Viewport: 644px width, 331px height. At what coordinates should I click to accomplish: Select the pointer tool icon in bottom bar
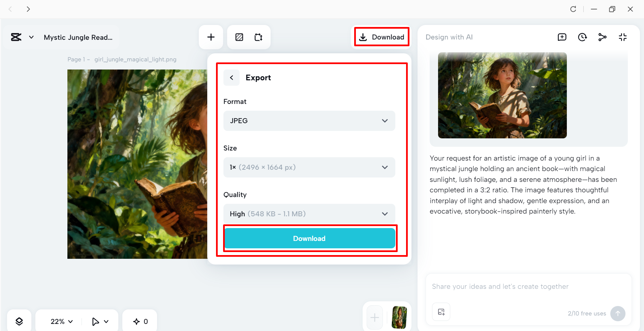tap(96, 322)
